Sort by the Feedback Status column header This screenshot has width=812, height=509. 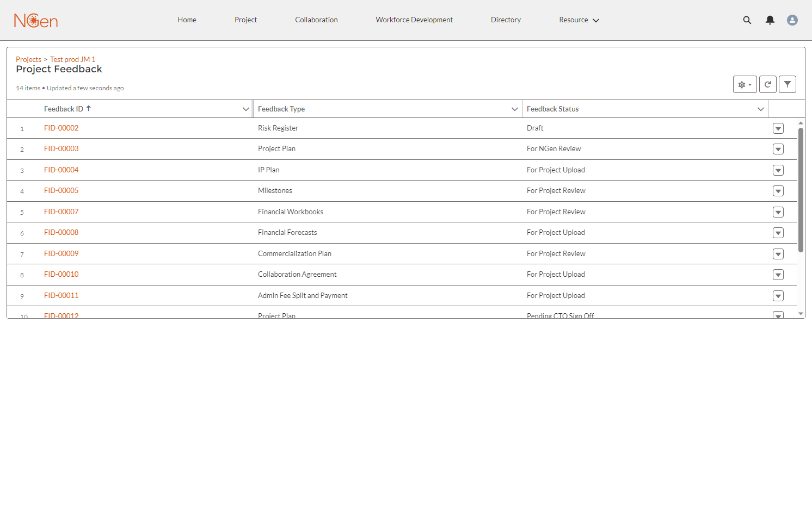(552, 109)
